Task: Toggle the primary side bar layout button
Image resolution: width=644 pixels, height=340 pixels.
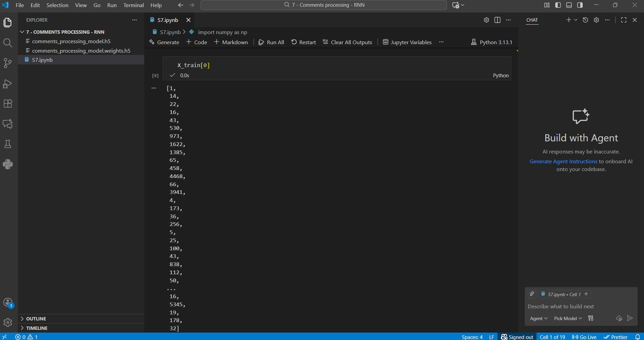Action: point(558,5)
